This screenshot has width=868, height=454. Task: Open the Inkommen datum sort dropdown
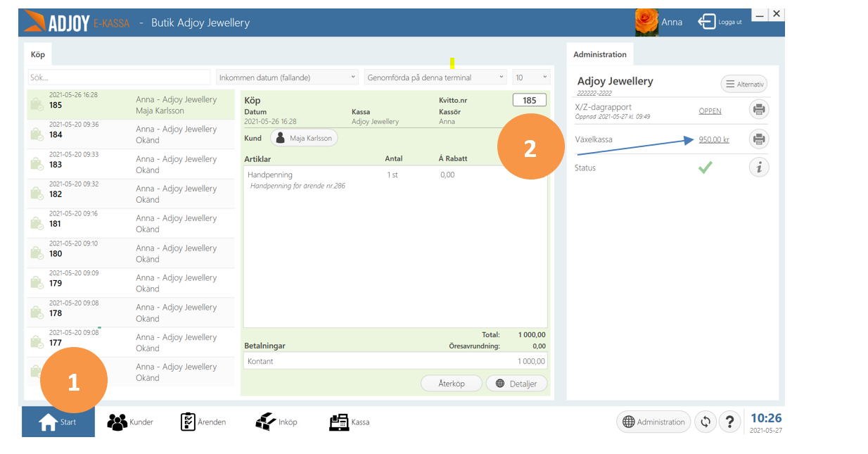coord(288,77)
